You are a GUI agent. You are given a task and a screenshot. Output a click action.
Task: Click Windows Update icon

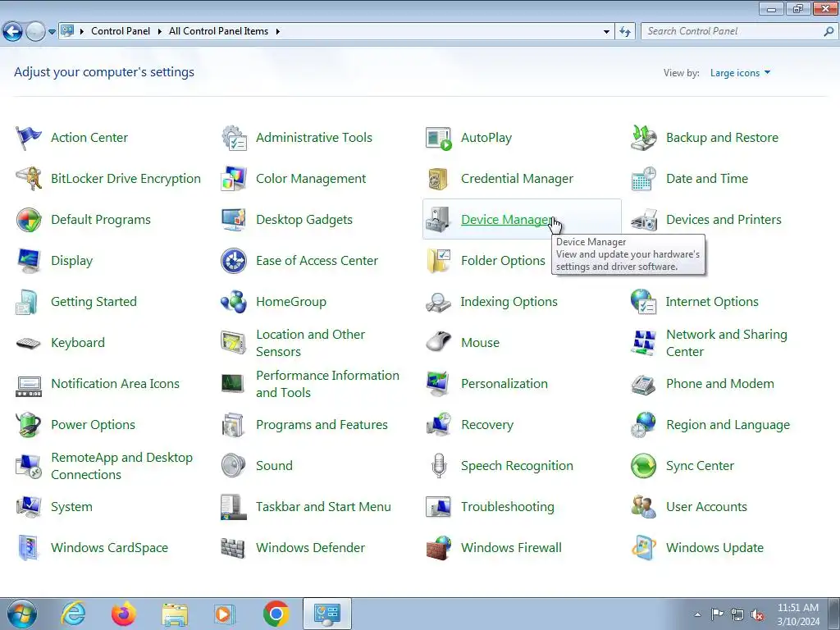tap(644, 547)
